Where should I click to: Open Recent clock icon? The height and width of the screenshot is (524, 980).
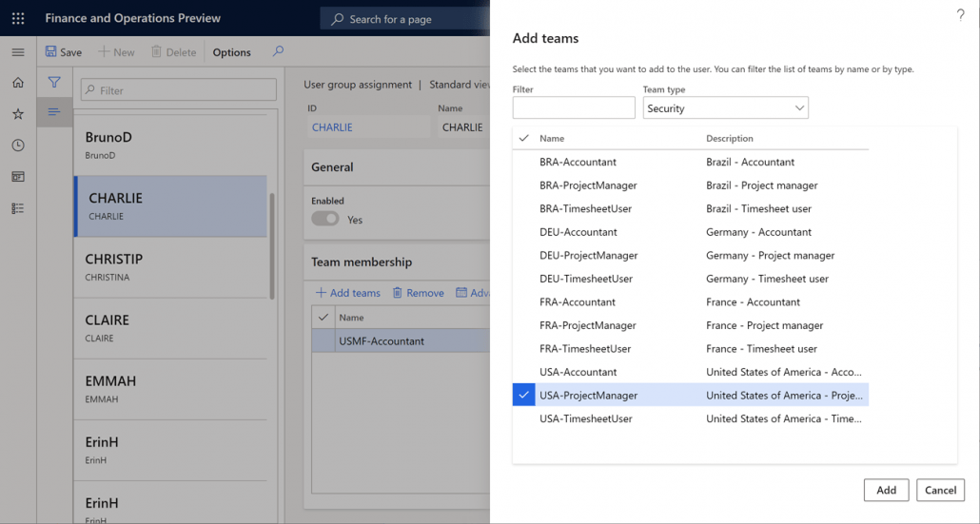coord(18,145)
